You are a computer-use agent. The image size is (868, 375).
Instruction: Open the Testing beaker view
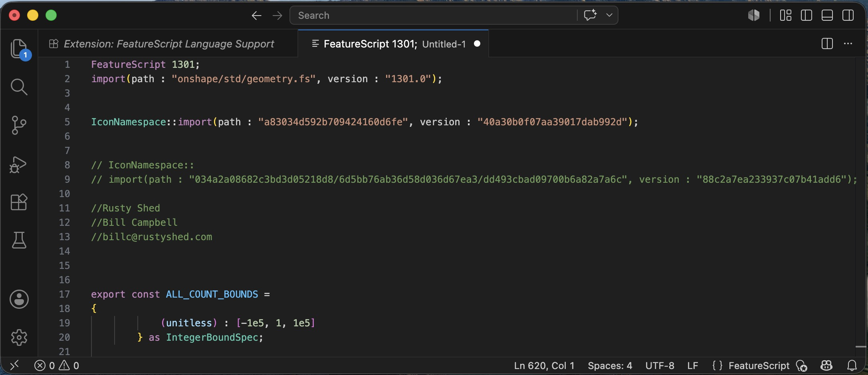point(19,240)
